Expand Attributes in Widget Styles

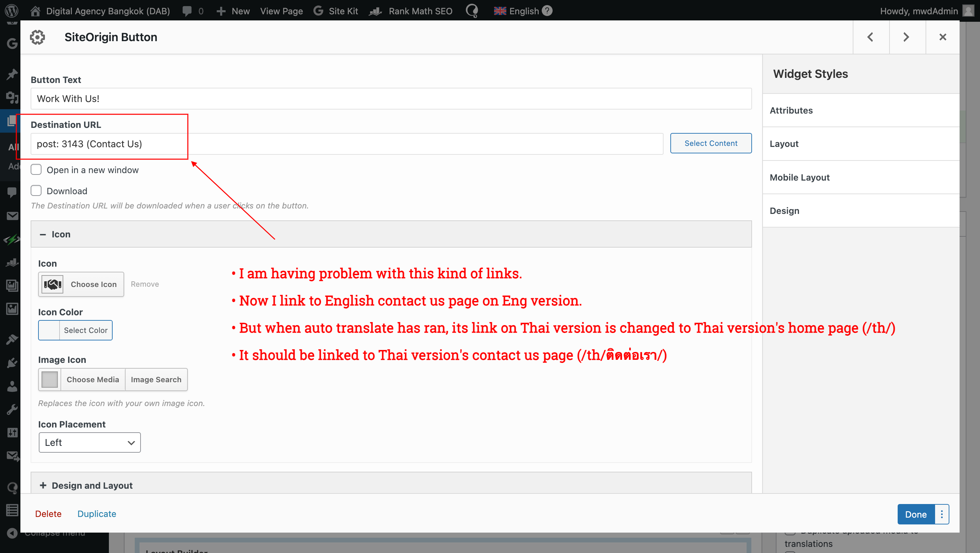tap(861, 110)
